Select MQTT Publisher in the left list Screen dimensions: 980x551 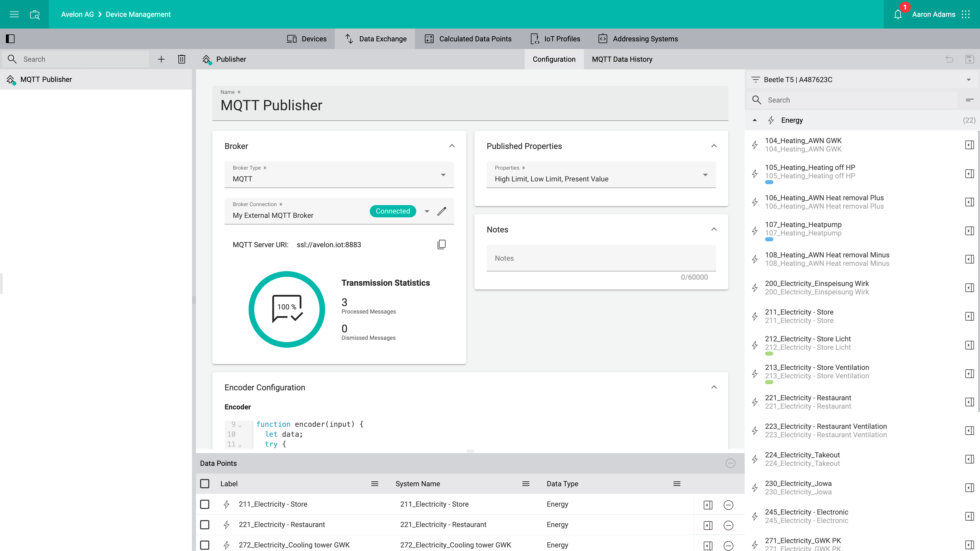click(x=96, y=80)
